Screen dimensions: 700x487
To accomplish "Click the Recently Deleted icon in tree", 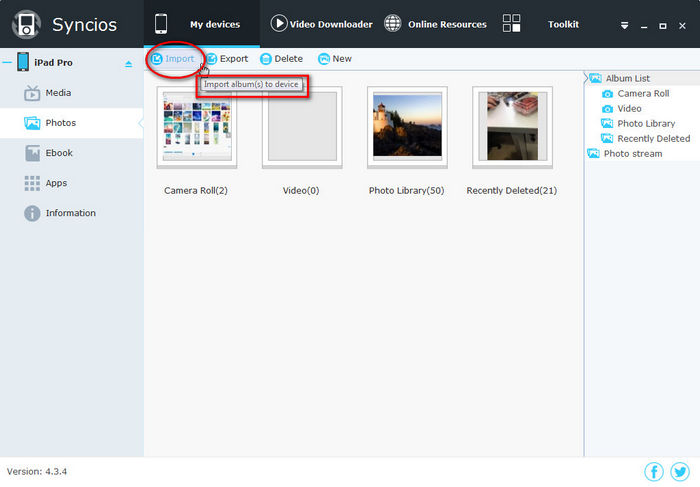I will point(607,138).
